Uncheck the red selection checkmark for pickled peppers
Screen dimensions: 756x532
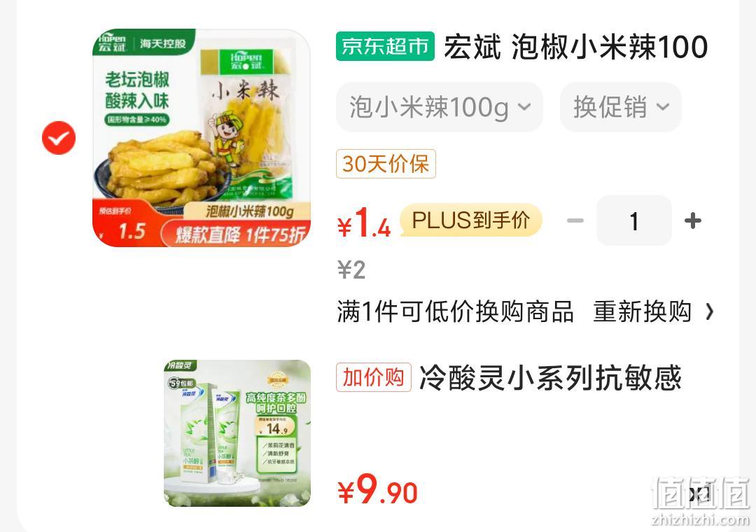click(59, 138)
